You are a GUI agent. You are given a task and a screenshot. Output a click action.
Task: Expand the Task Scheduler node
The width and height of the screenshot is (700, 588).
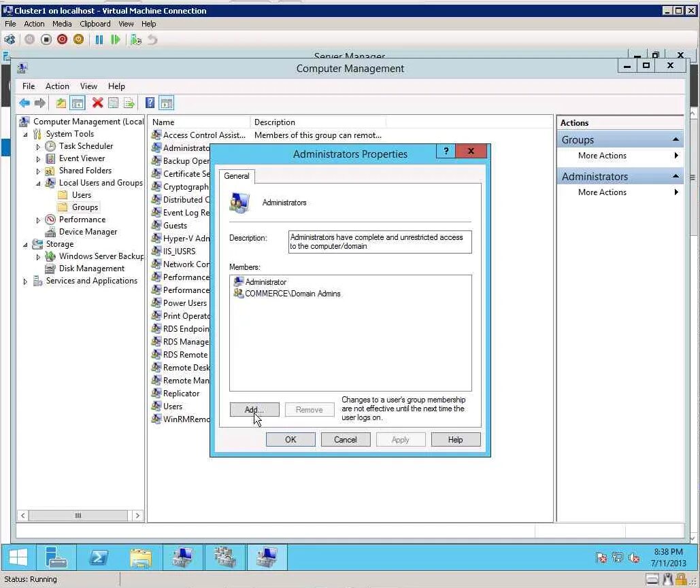[38, 147]
